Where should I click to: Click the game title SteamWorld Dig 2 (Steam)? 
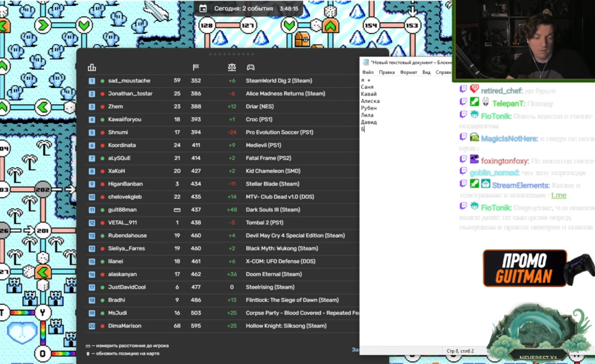[x=279, y=81]
